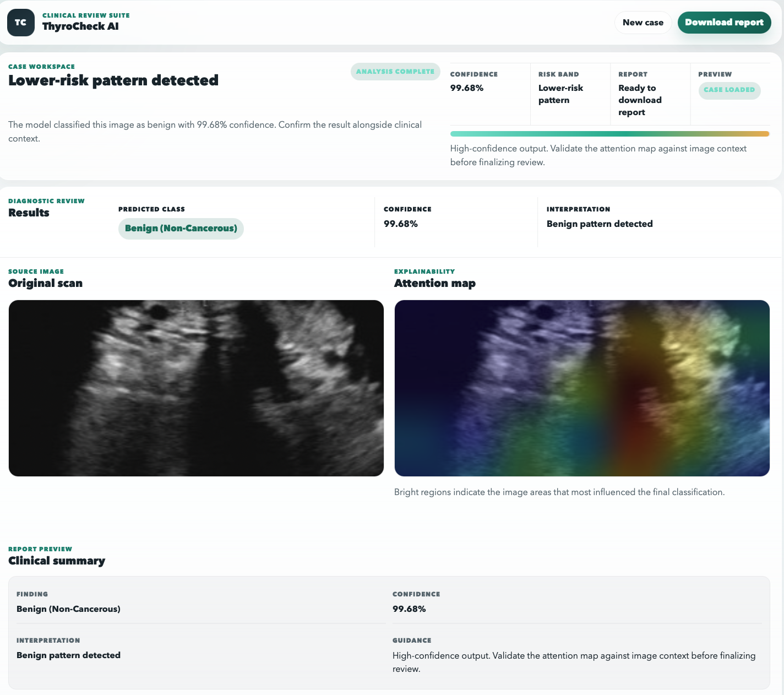Click the Preview panel header icon
The height and width of the screenshot is (695, 784).
(x=715, y=74)
